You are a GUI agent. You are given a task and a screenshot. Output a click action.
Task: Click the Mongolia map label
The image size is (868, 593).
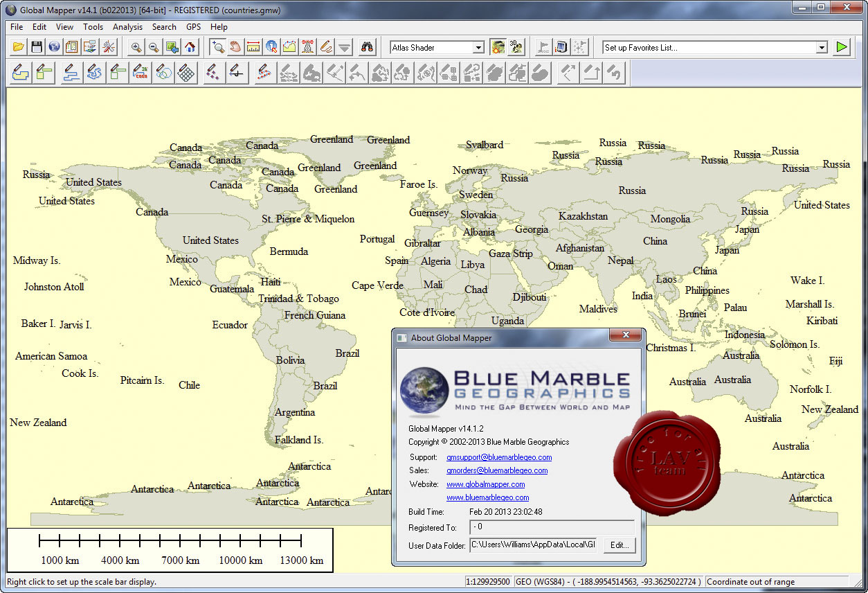[x=670, y=219]
